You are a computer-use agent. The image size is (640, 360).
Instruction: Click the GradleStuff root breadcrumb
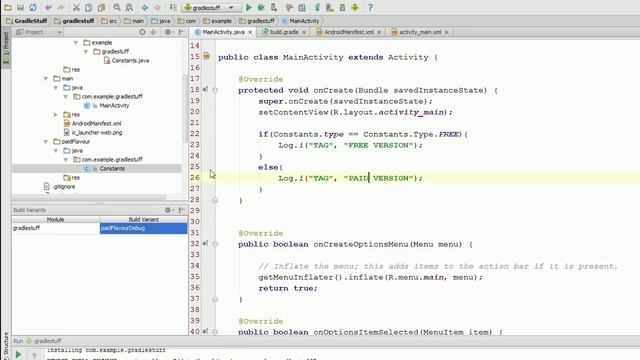coord(27,21)
